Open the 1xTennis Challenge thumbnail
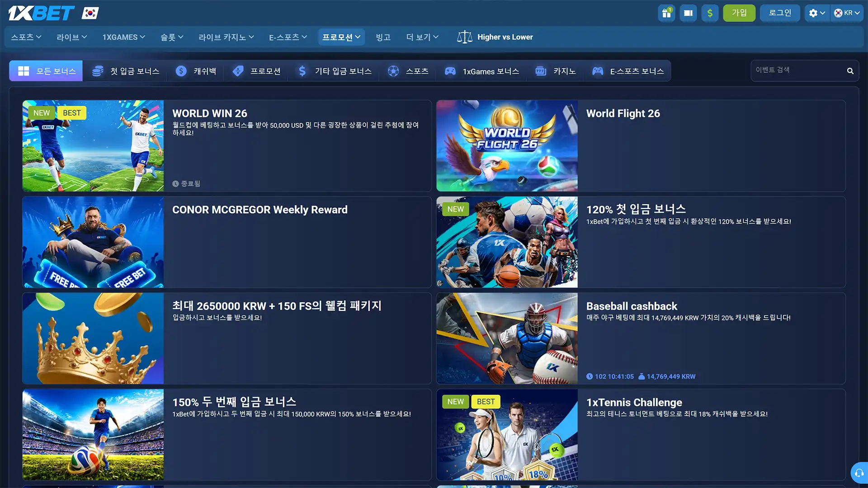The image size is (868, 488). pyautogui.click(x=507, y=435)
